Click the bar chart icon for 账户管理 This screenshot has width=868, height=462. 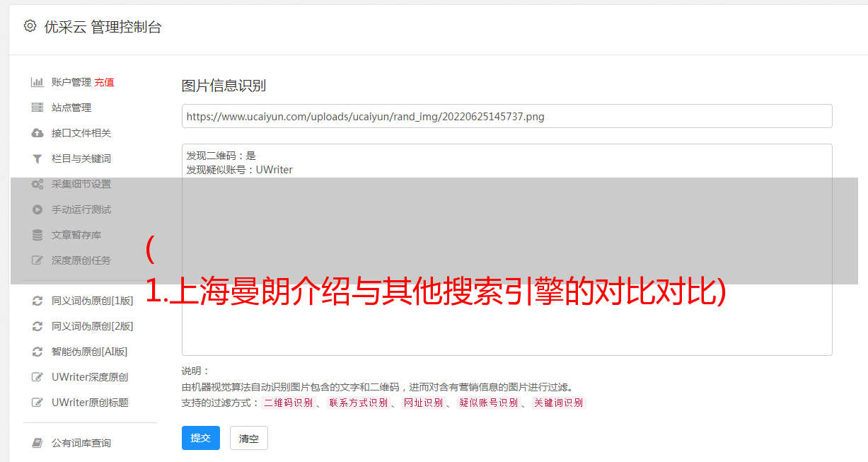(37, 82)
